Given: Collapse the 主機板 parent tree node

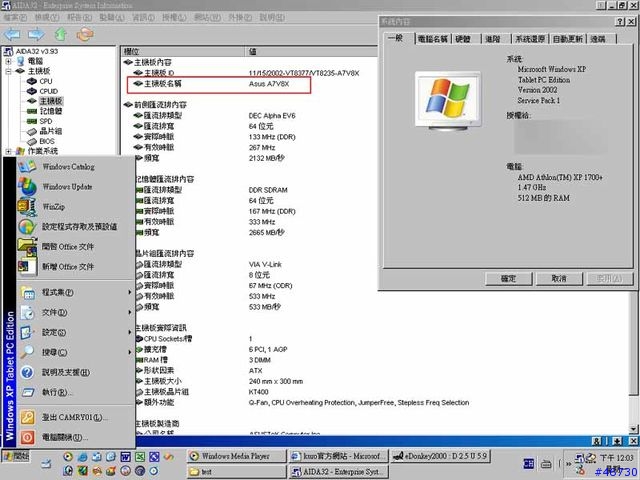Looking at the screenshot, I should [8, 71].
